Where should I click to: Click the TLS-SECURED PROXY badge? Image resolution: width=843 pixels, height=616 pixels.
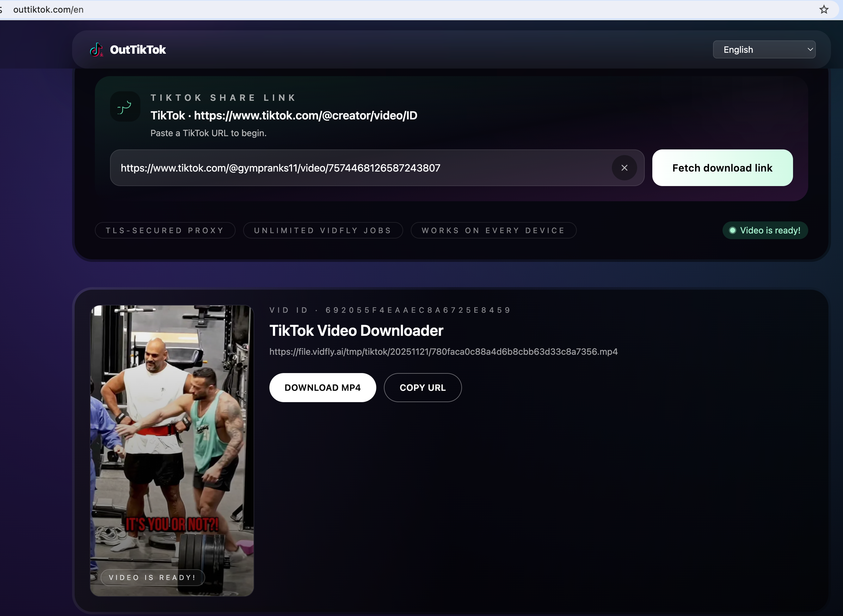[x=164, y=230]
